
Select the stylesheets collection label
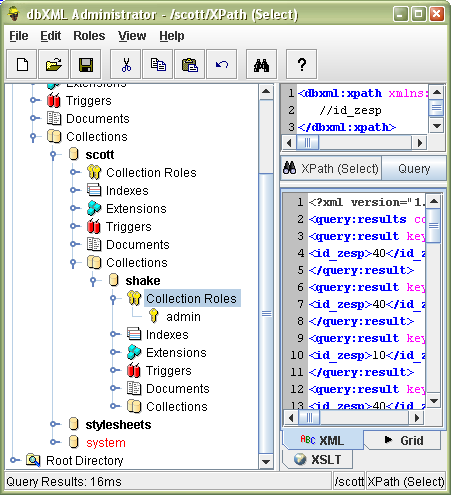click(118, 424)
